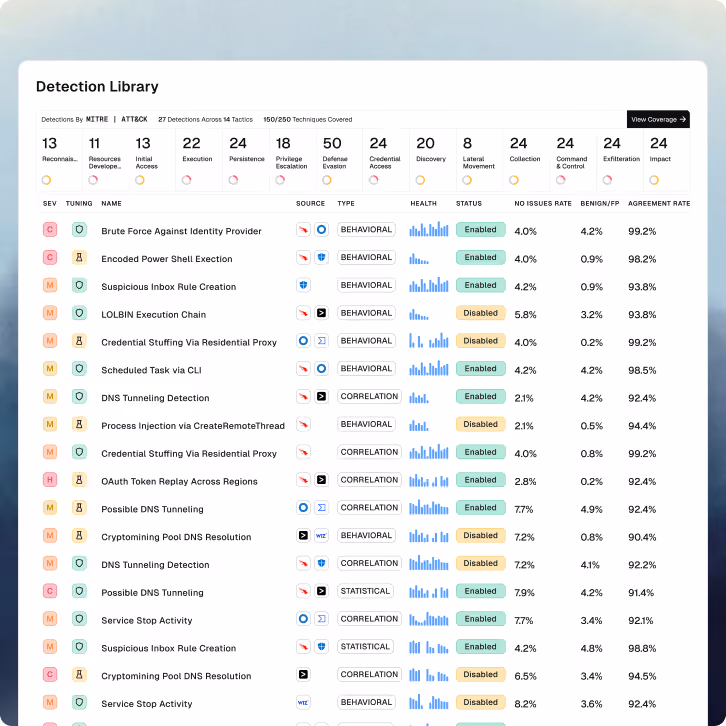
Task: Select the Defense Evasion tactic card
Action: (x=339, y=160)
